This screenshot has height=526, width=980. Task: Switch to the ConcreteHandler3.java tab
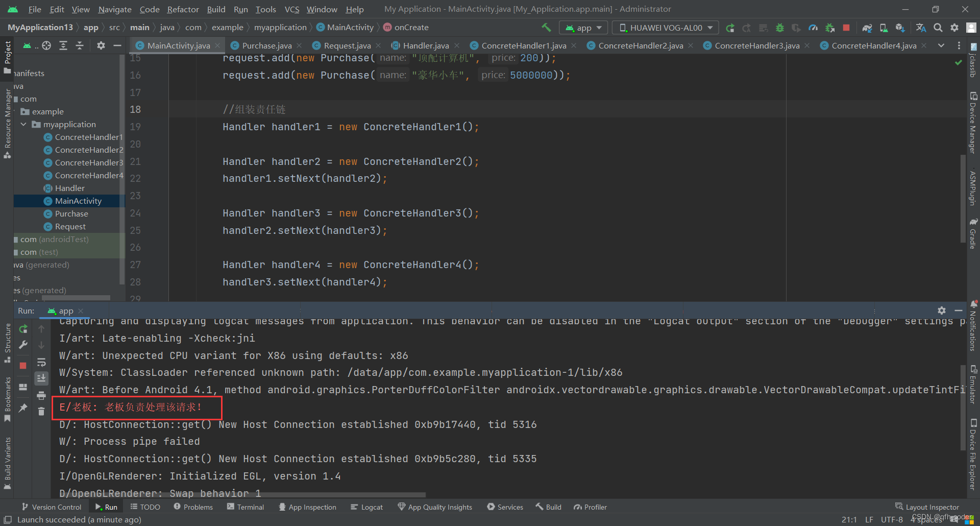(x=756, y=45)
